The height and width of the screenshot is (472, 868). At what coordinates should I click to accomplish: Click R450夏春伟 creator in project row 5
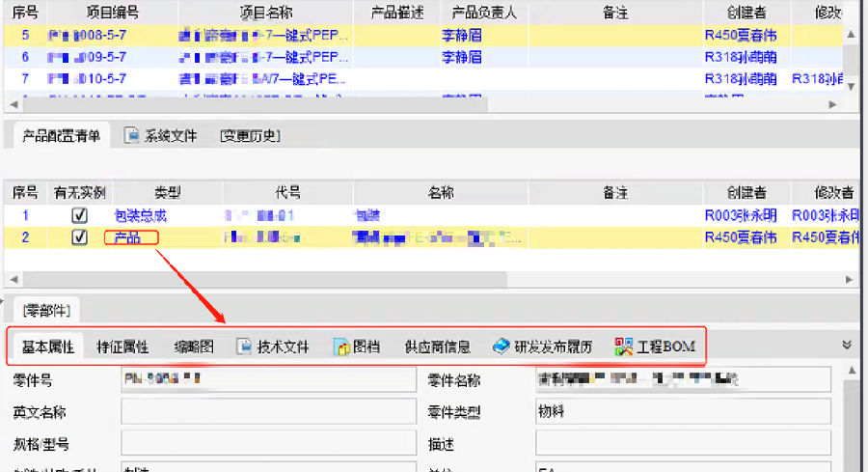(741, 35)
